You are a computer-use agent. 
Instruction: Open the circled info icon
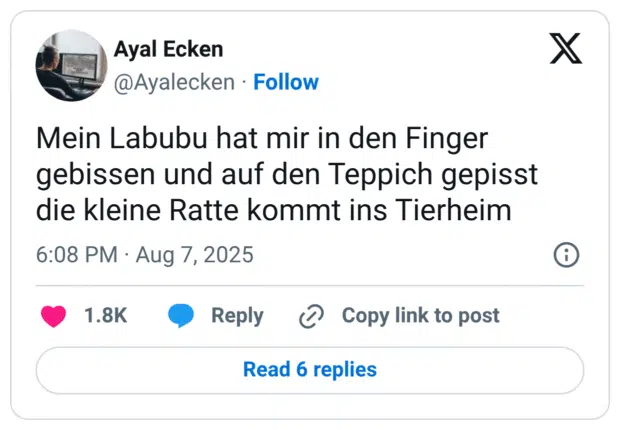566,255
